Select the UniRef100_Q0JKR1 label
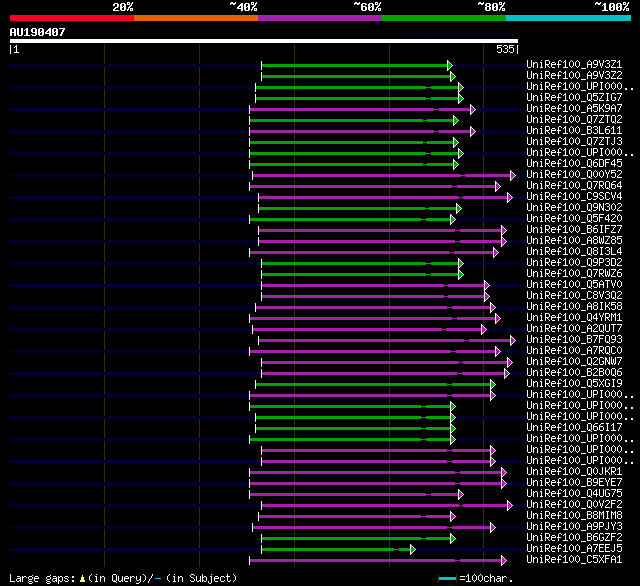Screen dimensions: 640x586 [574, 472]
